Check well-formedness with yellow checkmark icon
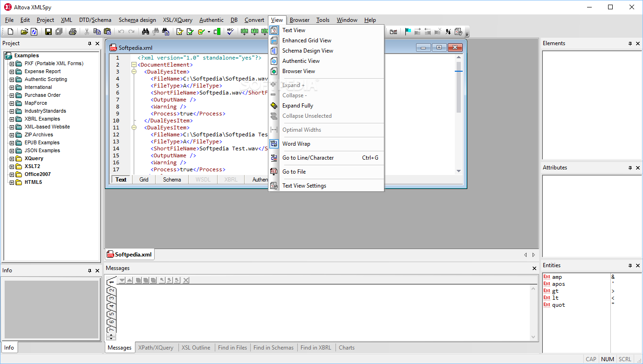Screen dimensions: 643x364 [179, 32]
